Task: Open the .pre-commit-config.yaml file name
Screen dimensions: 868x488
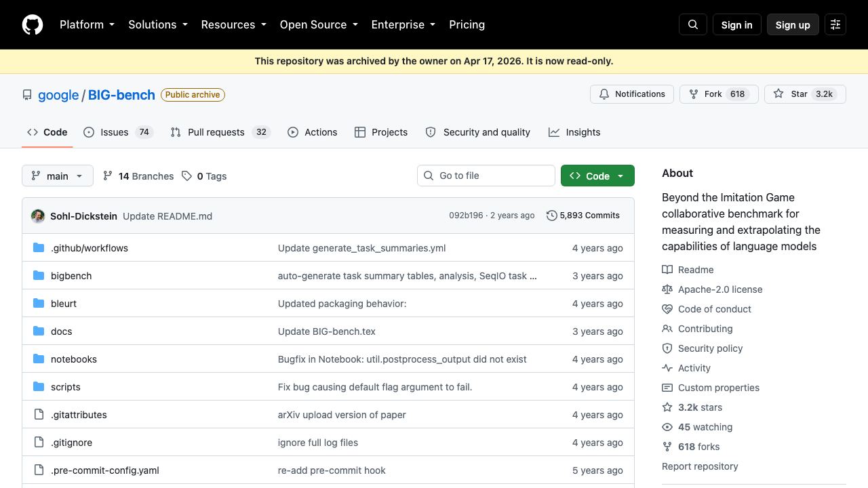Action: click(105, 470)
